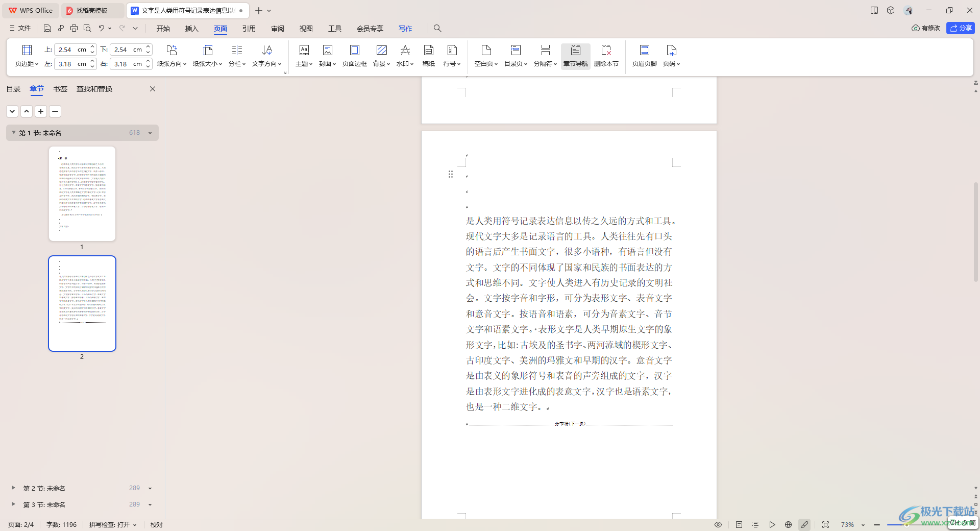
Task: Click the print preview icon
Action: click(87, 28)
